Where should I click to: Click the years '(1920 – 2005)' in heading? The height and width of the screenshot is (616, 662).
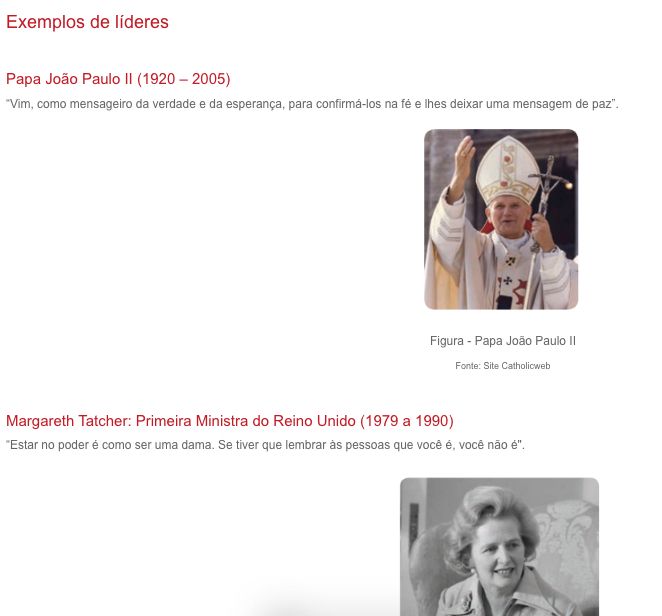pyautogui.click(x=184, y=79)
